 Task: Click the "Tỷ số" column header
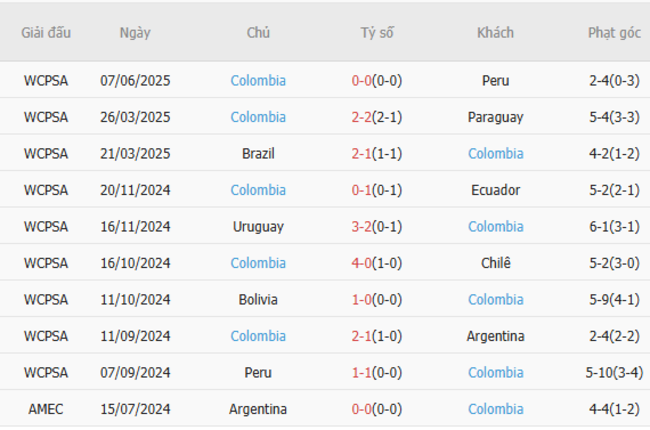tap(377, 32)
